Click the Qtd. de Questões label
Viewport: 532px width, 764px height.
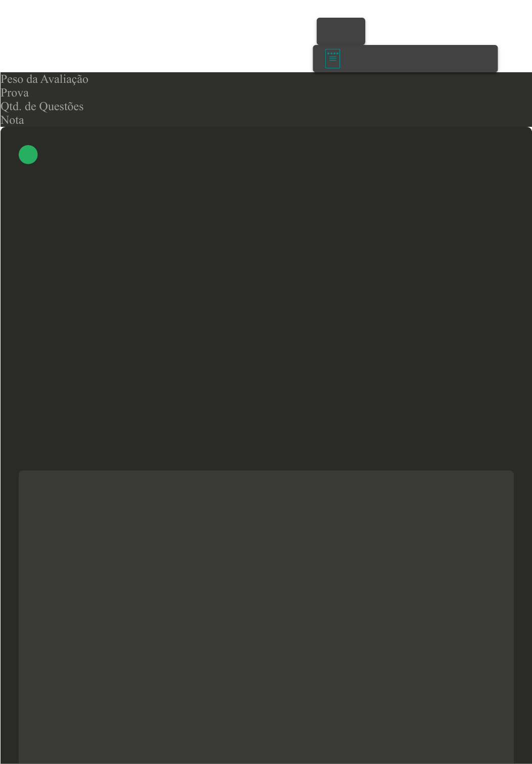pyautogui.click(x=42, y=107)
